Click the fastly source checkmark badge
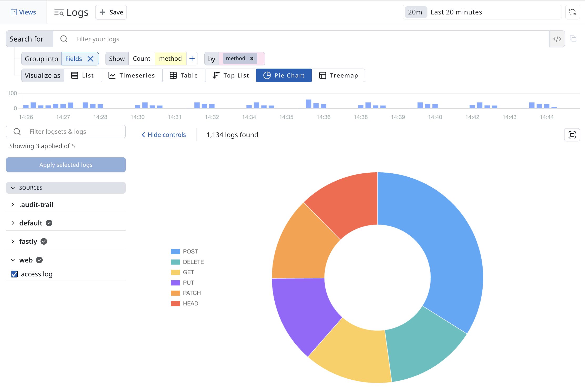Viewport: 585px width, 392px height. coord(44,241)
